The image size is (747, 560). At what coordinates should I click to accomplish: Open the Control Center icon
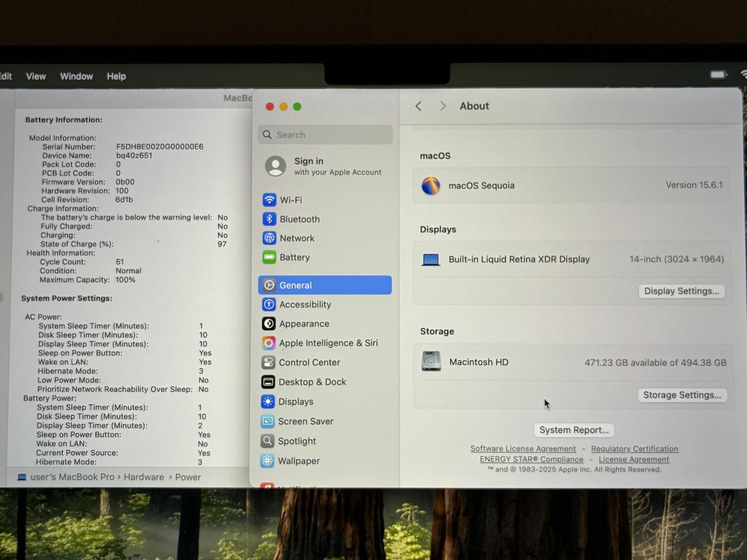click(268, 362)
